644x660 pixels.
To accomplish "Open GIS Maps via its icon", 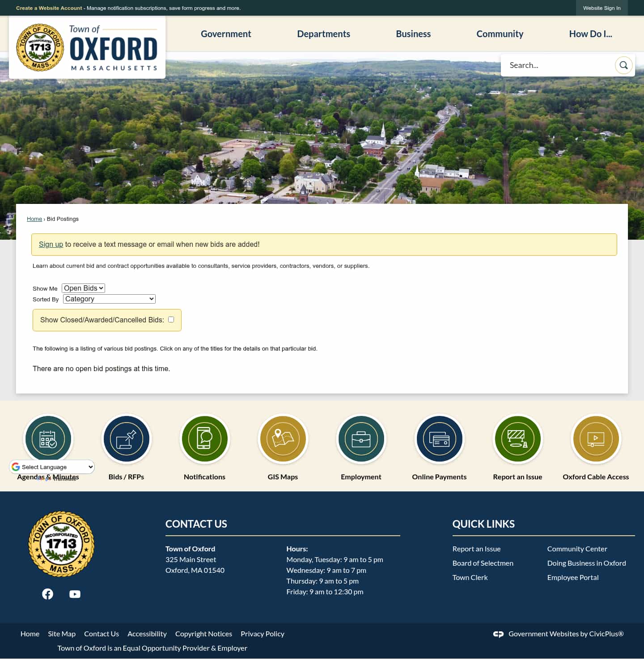I will click(283, 439).
